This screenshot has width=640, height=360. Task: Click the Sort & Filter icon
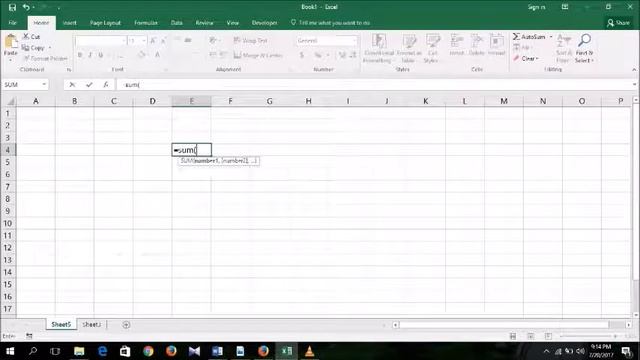563,48
